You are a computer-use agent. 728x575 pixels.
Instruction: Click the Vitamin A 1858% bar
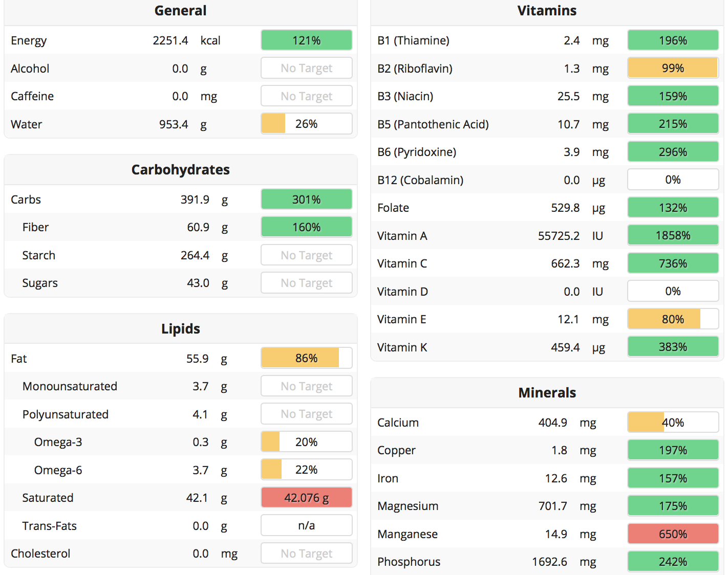coord(673,235)
